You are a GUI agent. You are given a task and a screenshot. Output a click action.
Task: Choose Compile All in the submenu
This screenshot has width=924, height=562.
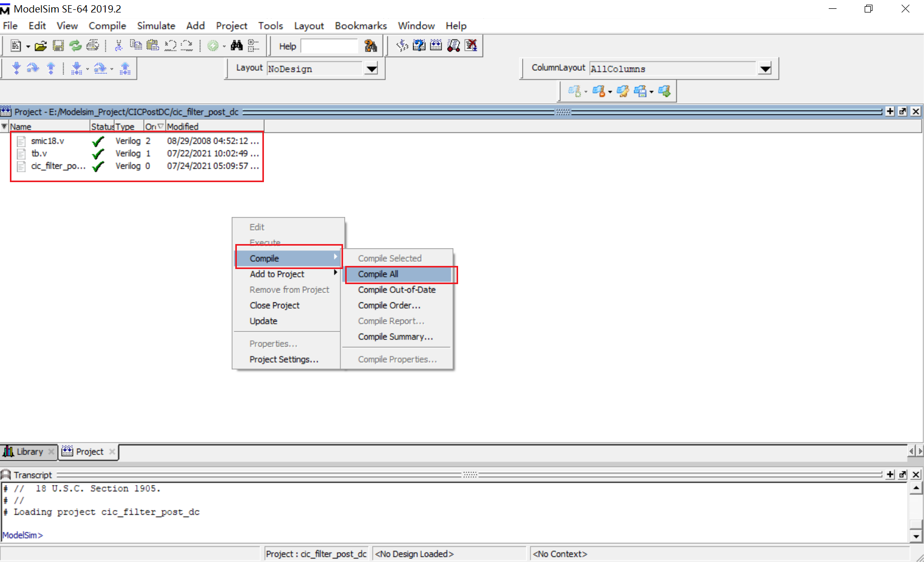398,274
